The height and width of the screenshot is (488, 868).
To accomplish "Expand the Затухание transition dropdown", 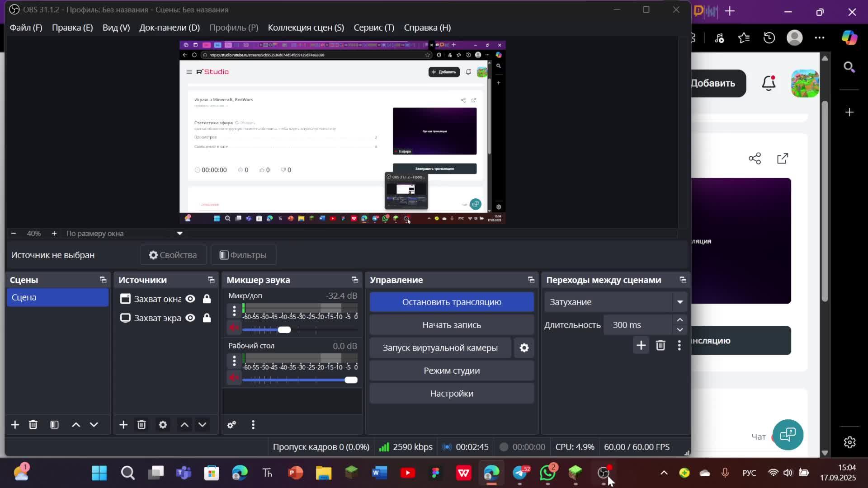I will tap(679, 302).
